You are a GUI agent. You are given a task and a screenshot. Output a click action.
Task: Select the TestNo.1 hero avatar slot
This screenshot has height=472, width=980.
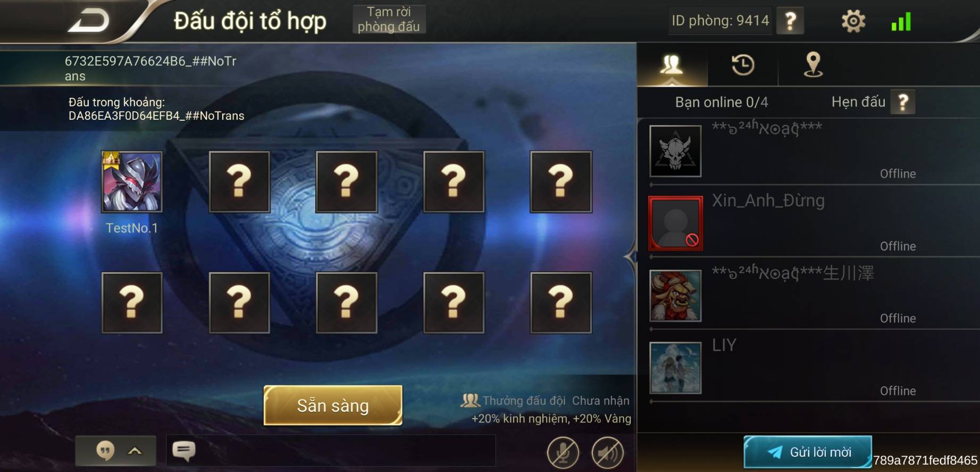click(x=132, y=182)
